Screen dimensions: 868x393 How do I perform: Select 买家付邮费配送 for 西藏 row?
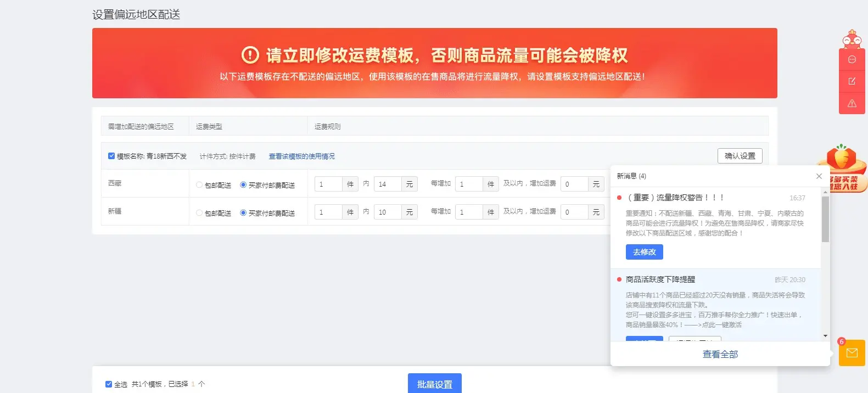coord(243,185)
